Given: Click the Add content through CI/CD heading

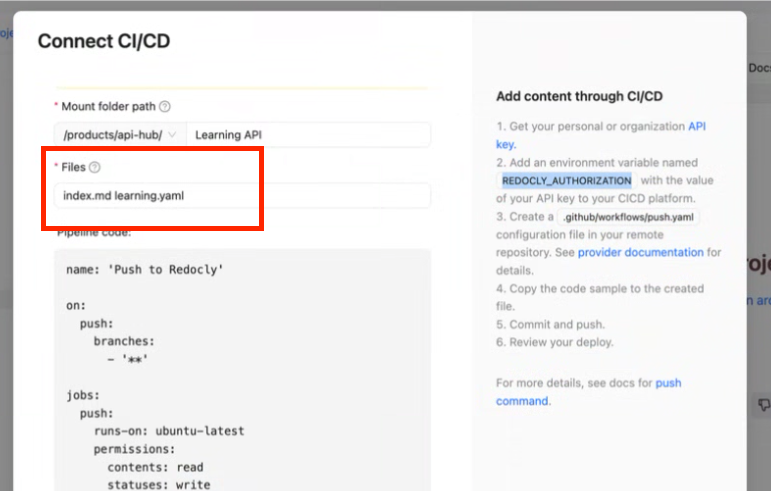Looking at the screenshot, I should click(579, 96).
